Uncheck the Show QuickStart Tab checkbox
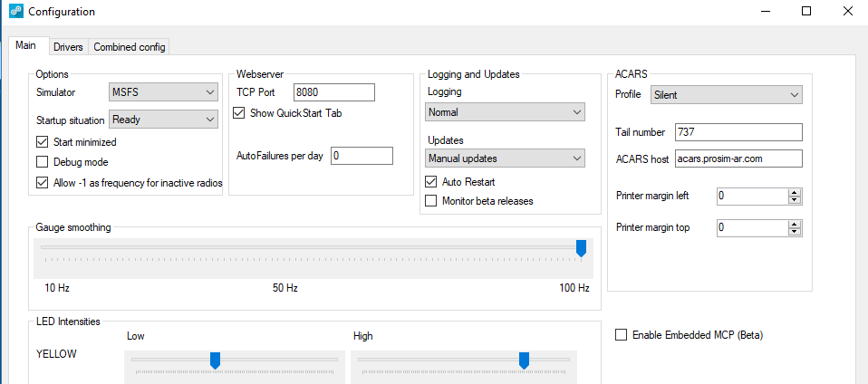Image resolution: width=868 pixels, height=384 pixels. 238,113
